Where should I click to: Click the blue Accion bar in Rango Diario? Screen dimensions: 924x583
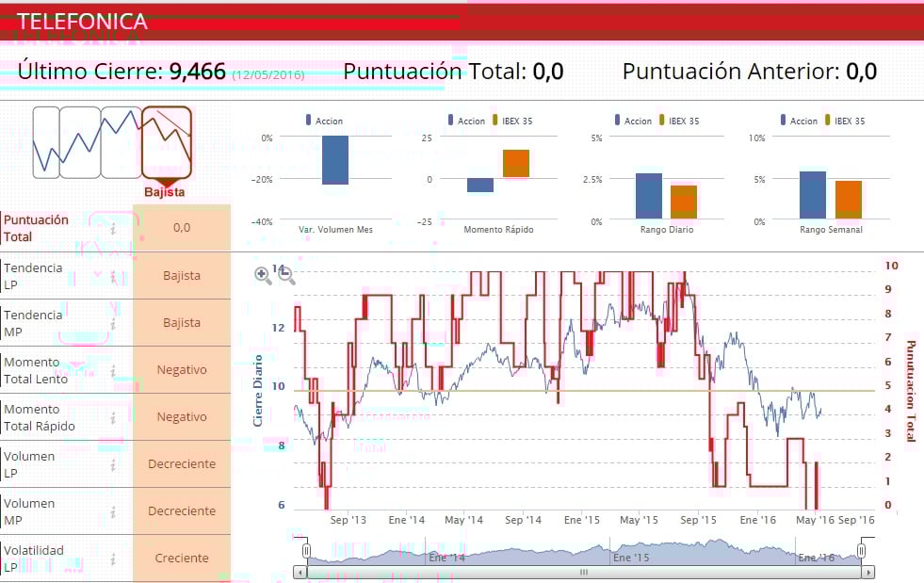[649, 196]
